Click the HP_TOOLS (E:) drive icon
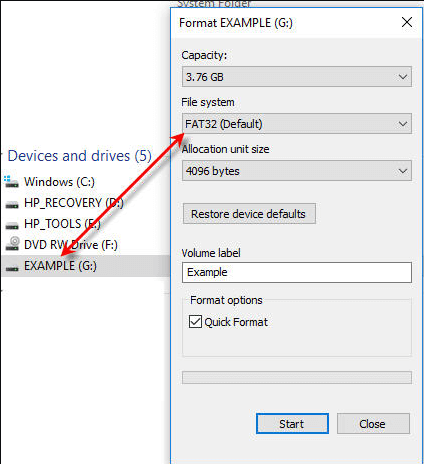The height and width of the screenshot is (464, 424). pos(12,225)
